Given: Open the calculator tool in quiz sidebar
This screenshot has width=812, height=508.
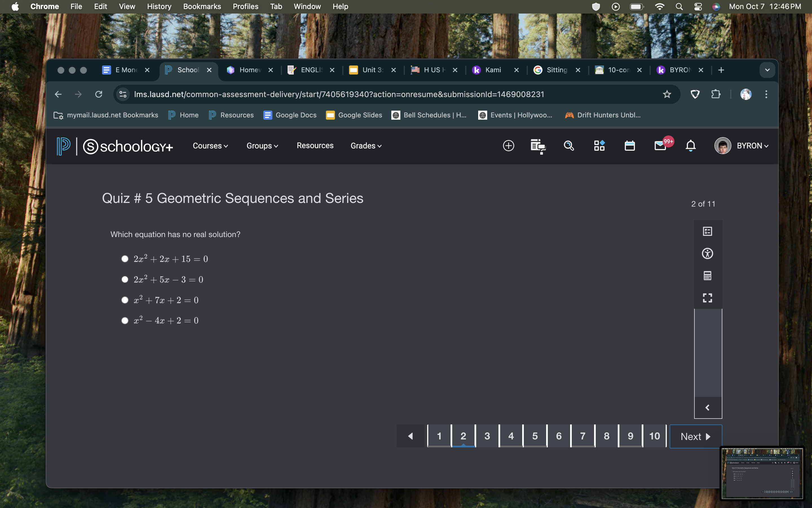Looking at the screenshot, I should pos(707,275).
